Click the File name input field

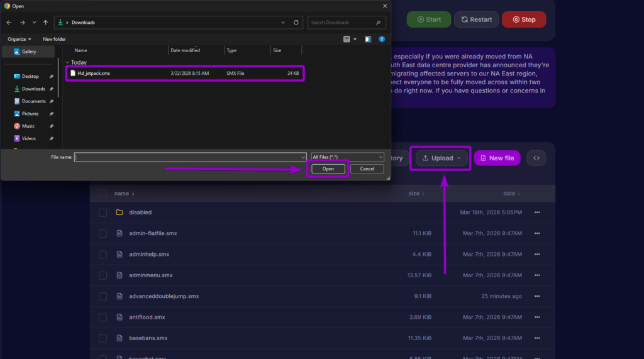[190, 157]
